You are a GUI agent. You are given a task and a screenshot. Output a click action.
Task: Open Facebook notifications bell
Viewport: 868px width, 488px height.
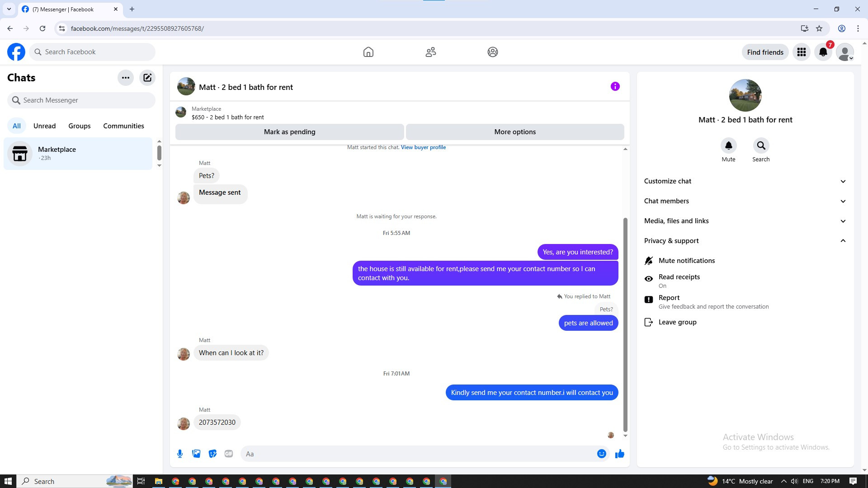click(823, 52)
